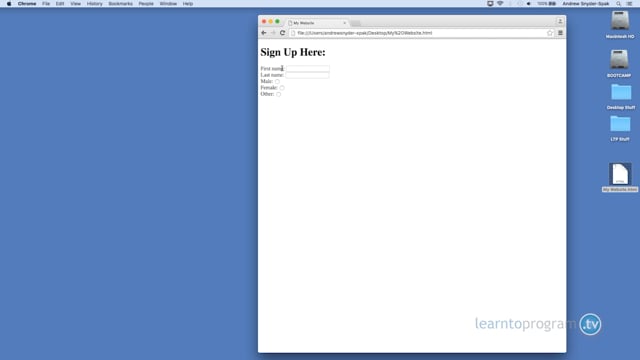This screenshot has height=360, width=640.
Task: Click the Chrome forward arrow button
Action: coord(273,33)
